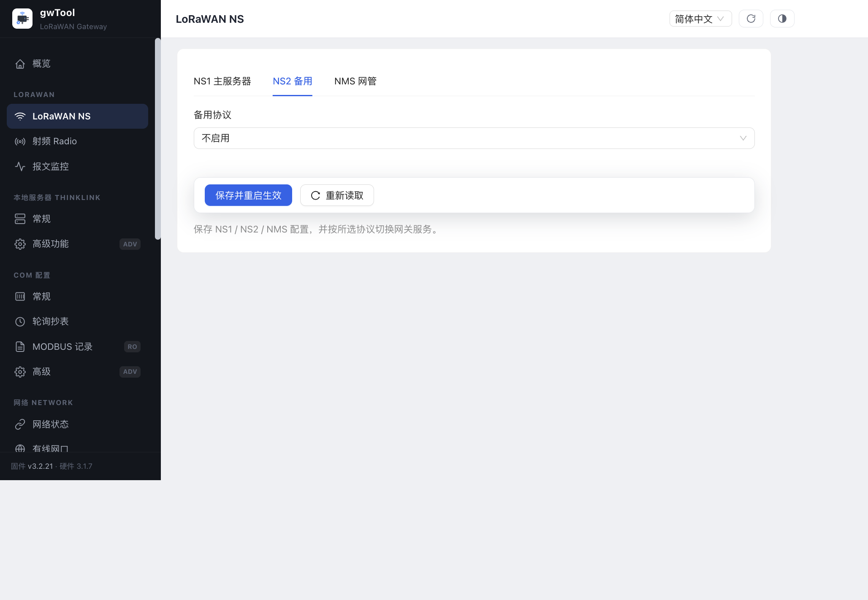Click the ThinkLink 常规 server icon

point(20,219)
